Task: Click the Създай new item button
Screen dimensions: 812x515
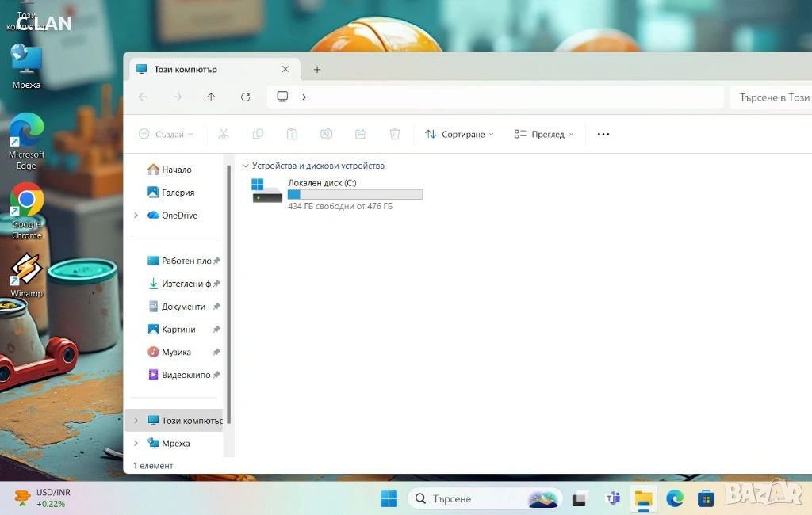Action: pos(167,135)
